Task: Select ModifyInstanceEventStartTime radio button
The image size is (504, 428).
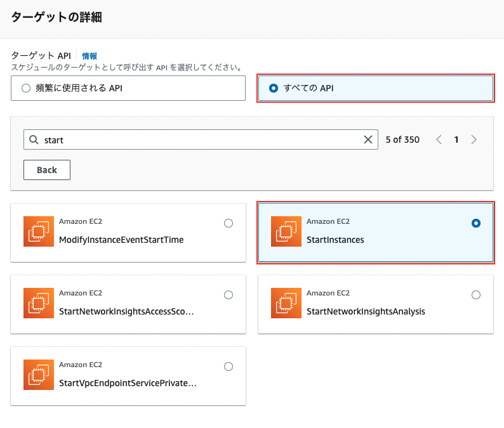Action: 229,223
